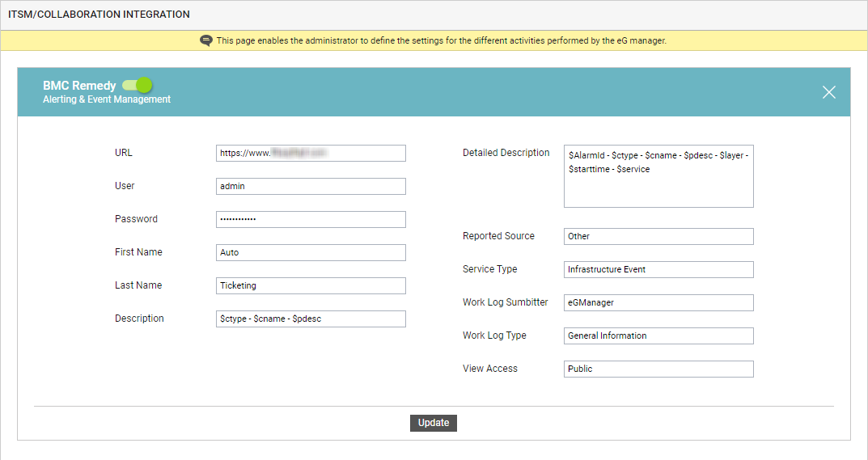The height and width of the screenshot is (460, 868).
Task: Click into the Password field
Action: coord(311,219)
